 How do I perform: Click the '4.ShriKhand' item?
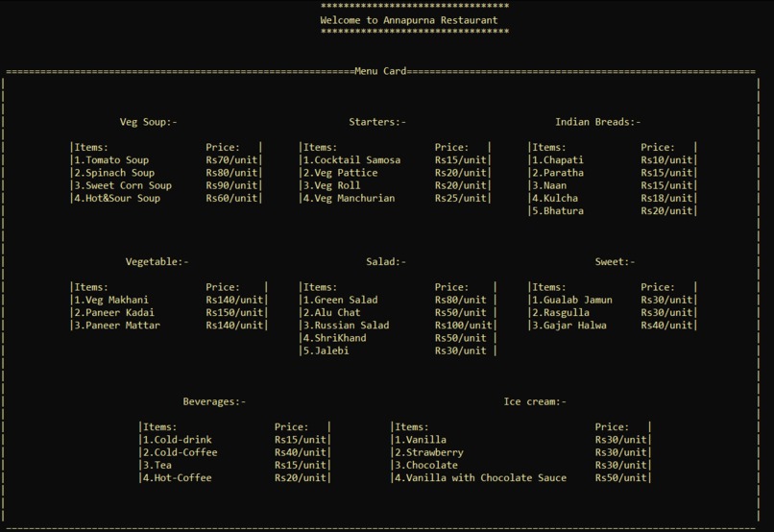[x=335, y=338]
